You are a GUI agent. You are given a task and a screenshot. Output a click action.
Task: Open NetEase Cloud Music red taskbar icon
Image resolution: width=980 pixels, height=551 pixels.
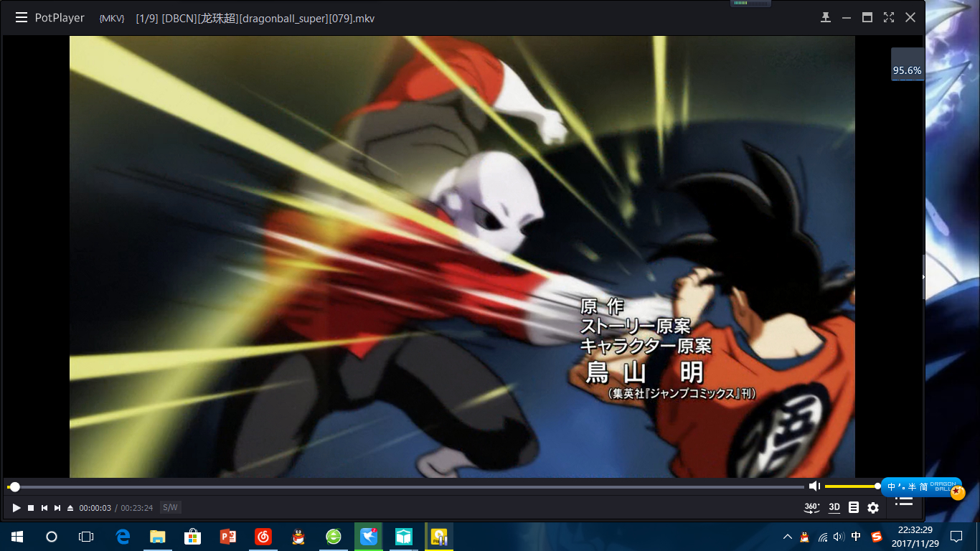pos(263,537)
